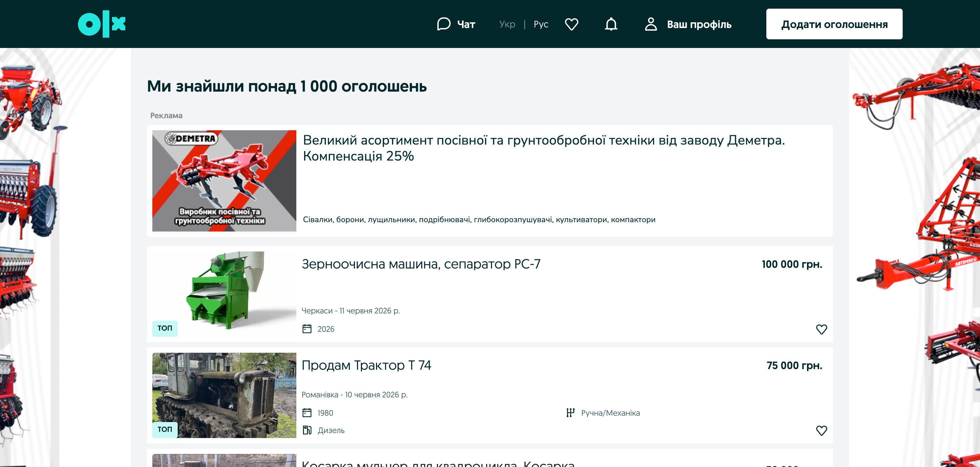Open favorites heart icon in header

coord(571,24)
